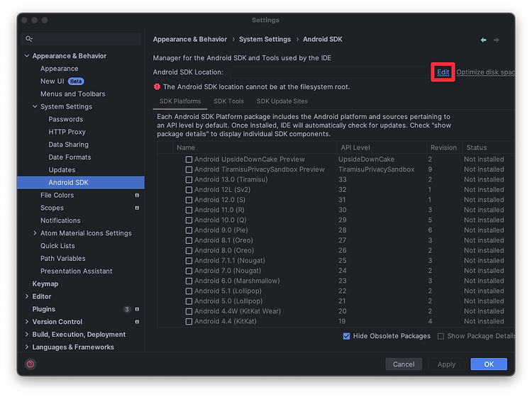
Task: Click project-level icon next to Version Control
Action: click(137, 322)
